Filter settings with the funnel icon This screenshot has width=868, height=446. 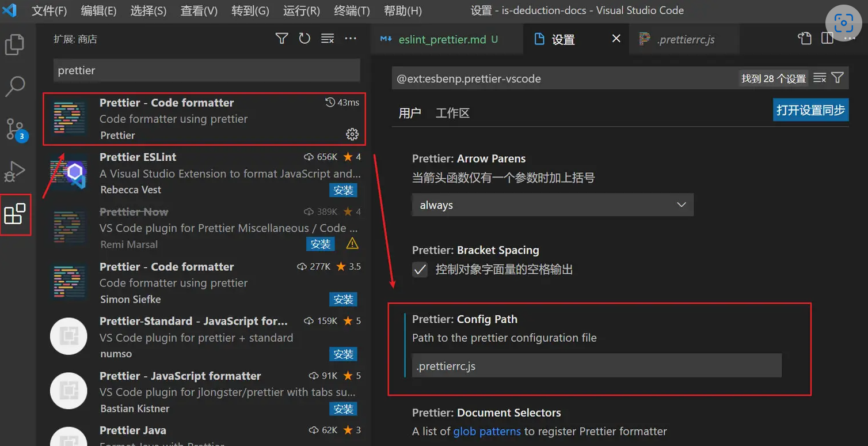838,78
